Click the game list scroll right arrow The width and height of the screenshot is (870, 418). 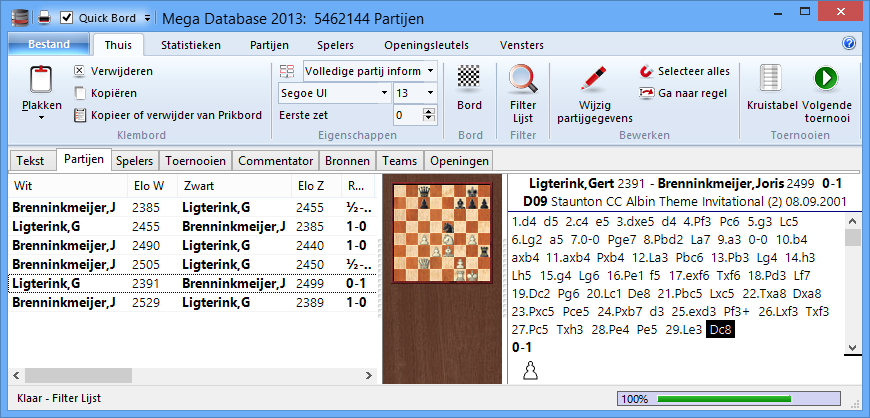tap(369, 376)
